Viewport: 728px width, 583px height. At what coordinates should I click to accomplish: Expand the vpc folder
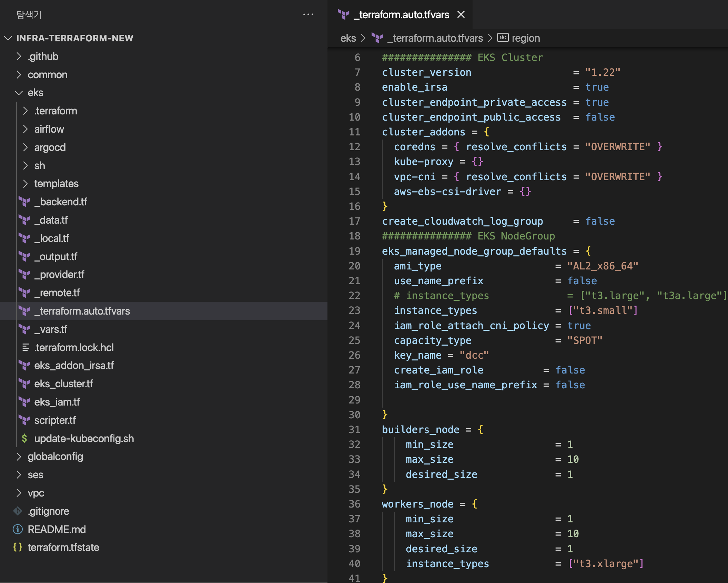[19, 493]
